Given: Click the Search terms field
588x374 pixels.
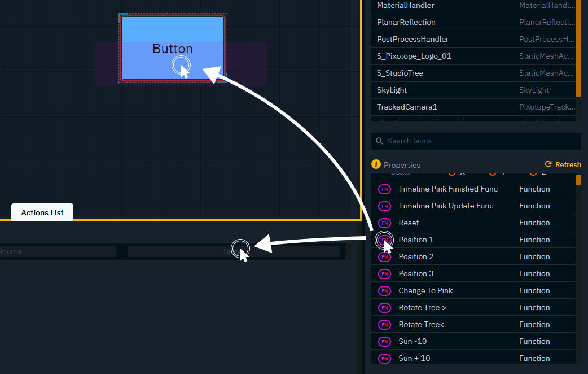Looking at the screenshot, I should [x=476, y=141].
